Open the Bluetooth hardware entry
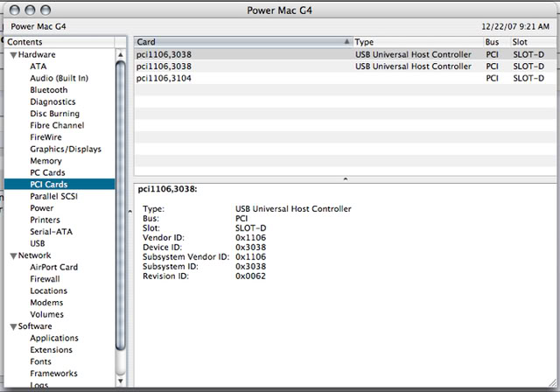This screenshot has height=392, width=560. point(49,90)
